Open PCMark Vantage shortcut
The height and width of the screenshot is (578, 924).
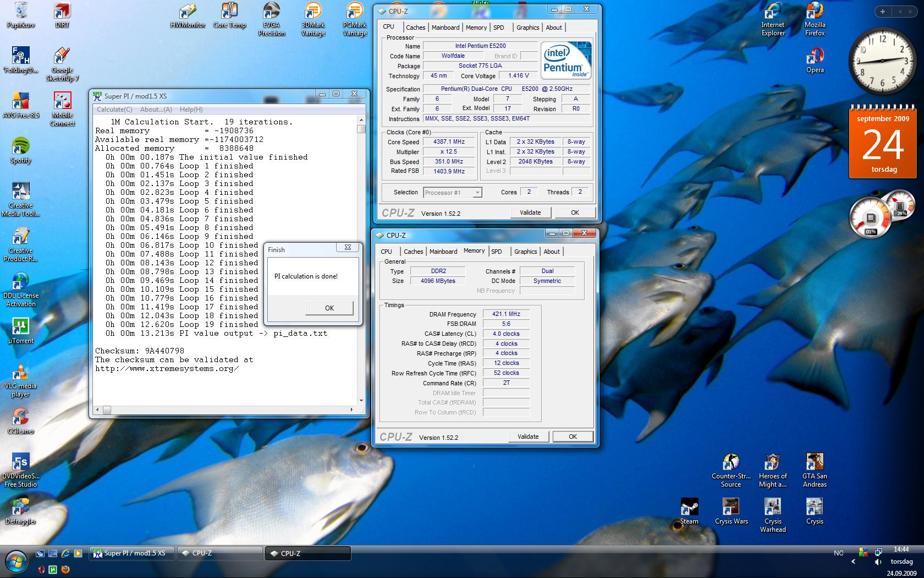point(355,19)
